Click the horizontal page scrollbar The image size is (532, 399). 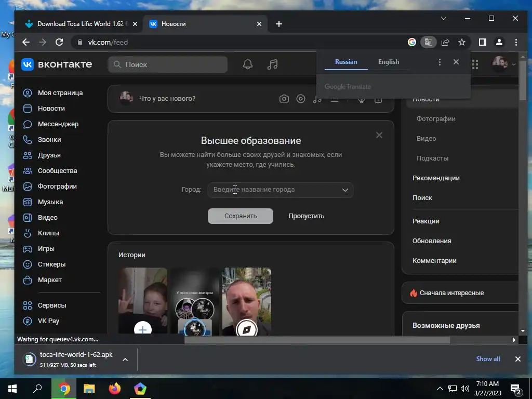[317, 340]
